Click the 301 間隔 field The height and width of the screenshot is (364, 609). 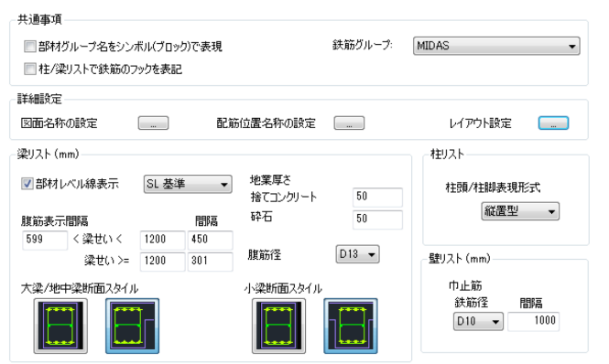click(x=210, y=262)
